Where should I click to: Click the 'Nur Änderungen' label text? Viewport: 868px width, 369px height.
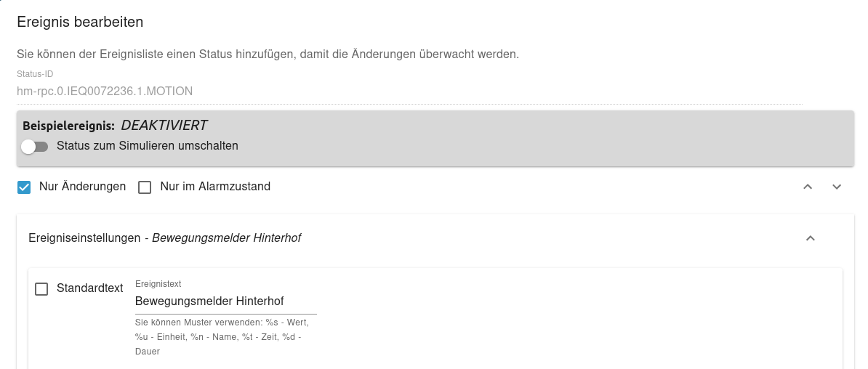click(82, 187)
